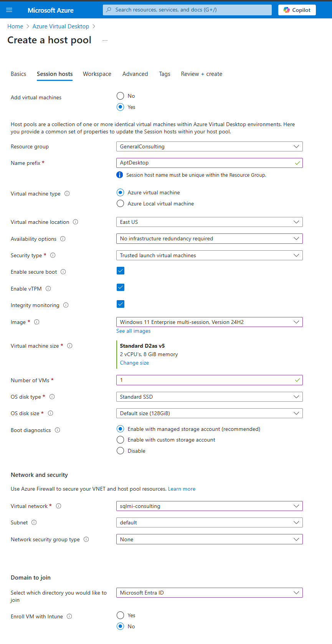
Task: Expand the Security type dropdown
Action: tap(209, 255)
